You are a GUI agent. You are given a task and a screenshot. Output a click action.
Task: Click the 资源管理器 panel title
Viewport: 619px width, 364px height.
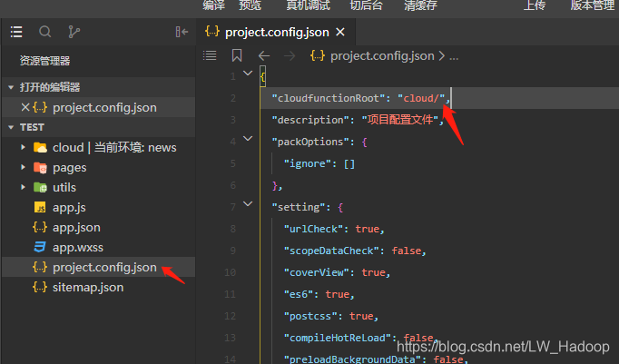(45, 61)
